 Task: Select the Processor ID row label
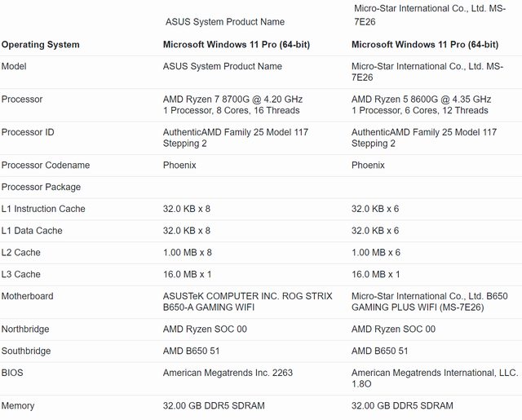29,132
